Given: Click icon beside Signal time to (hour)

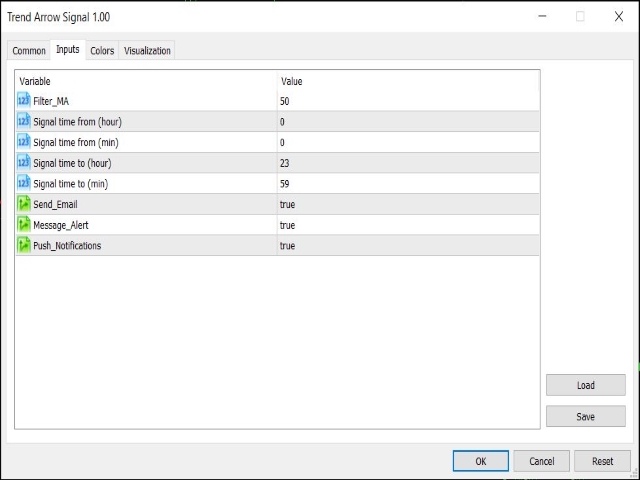Looking at the screenshot, I should pyautogui.click(x=24, y=162).
